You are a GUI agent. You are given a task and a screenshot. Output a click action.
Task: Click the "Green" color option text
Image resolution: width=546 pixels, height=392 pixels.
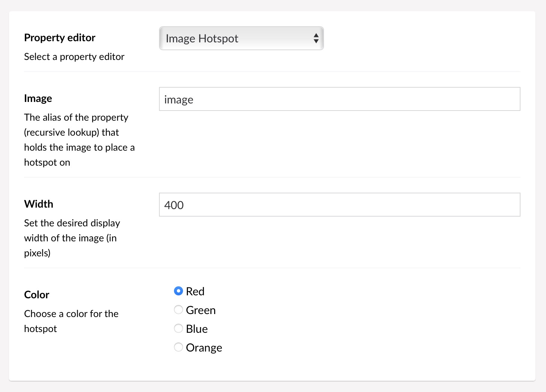point(201,310)
